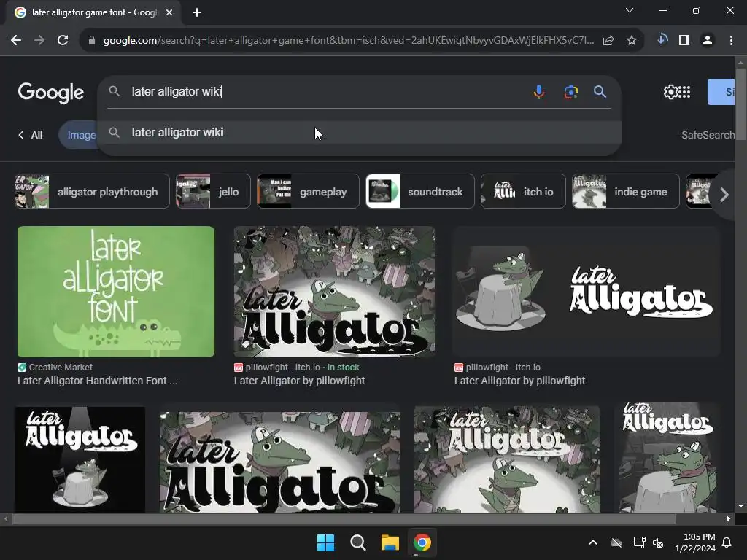Open 'Later Alligator Handwritten Font' title

tap(97, 381)
